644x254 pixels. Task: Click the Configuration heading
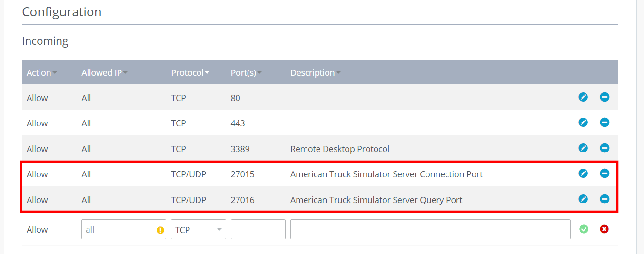[x=62, y=11]
